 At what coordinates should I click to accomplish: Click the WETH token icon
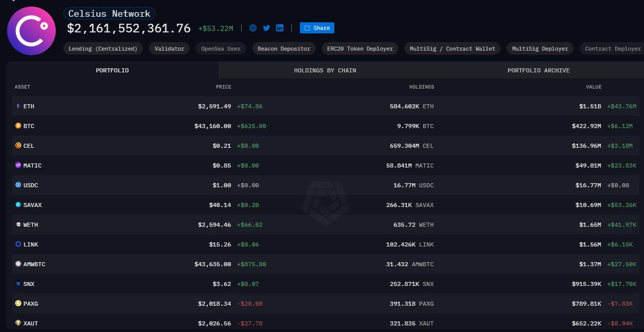click(x=18, y=225)
